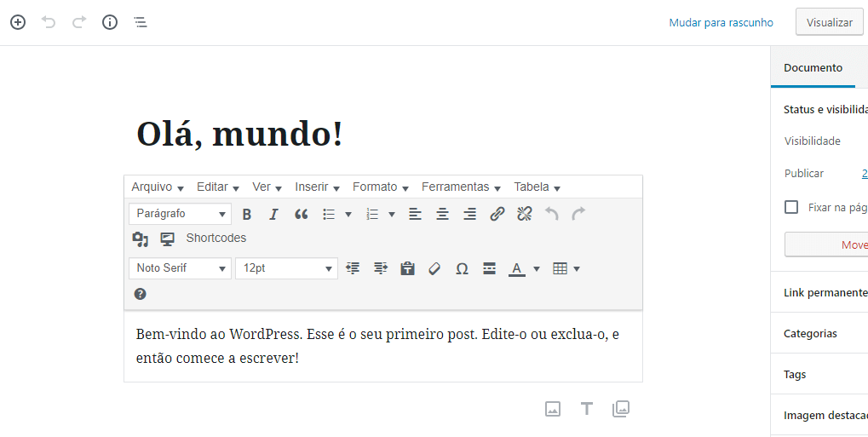Click the Publicar date link
This screenshot has width=868, height=437.
865,174
